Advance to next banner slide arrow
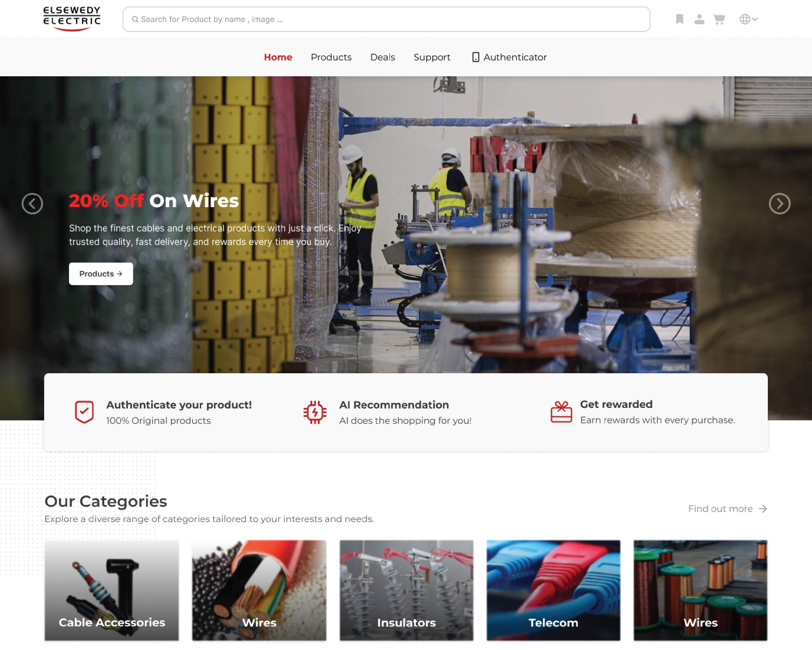This screenshot has width=812, height=650. (779, 204)
